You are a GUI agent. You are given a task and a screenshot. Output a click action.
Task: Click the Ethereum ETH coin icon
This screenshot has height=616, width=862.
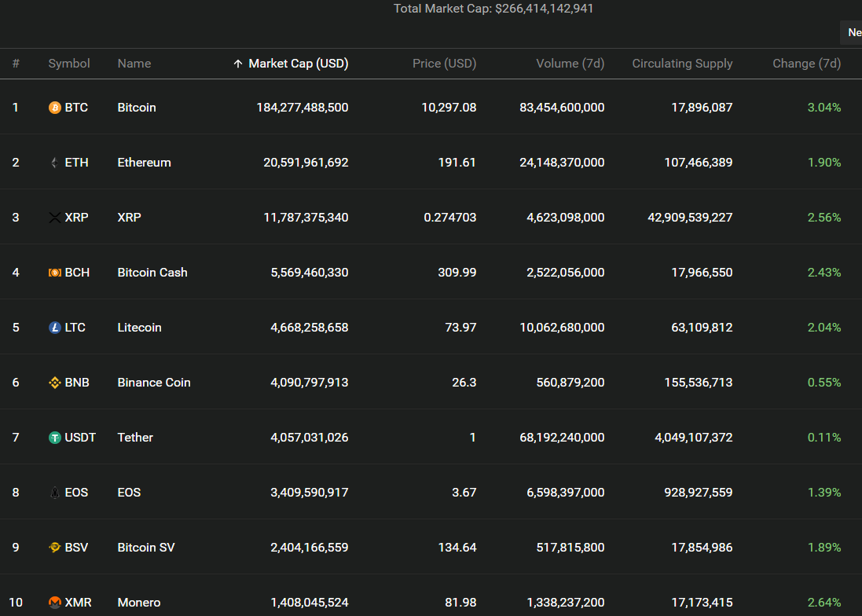click(55, 163)
